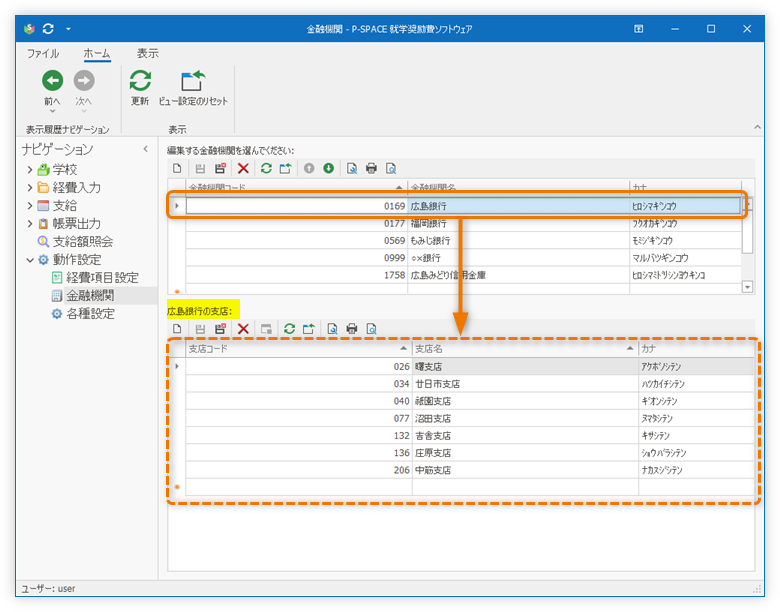Expand the 支給 tree node
780x612 pixels.
(x=30, y=205)
